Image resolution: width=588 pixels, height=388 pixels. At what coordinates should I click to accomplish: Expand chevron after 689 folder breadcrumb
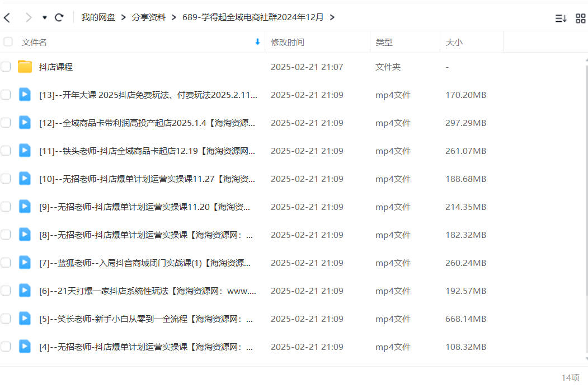[332, 17]
